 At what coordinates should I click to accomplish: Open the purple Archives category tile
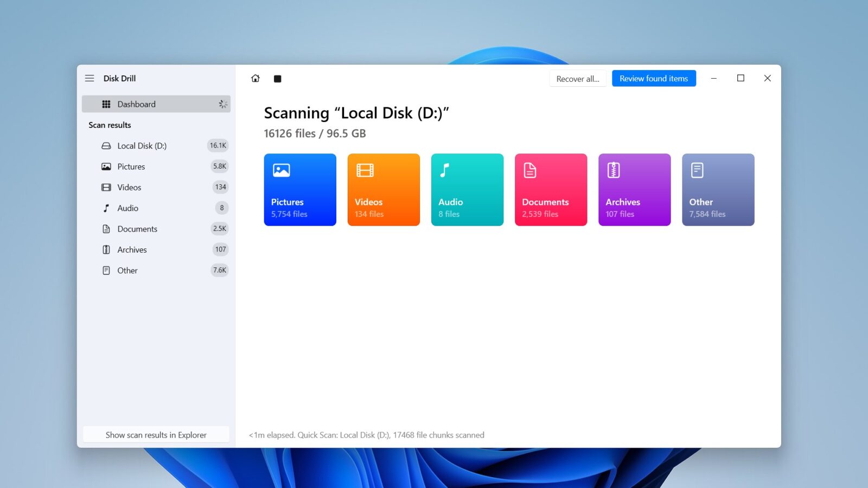point(634,190)
